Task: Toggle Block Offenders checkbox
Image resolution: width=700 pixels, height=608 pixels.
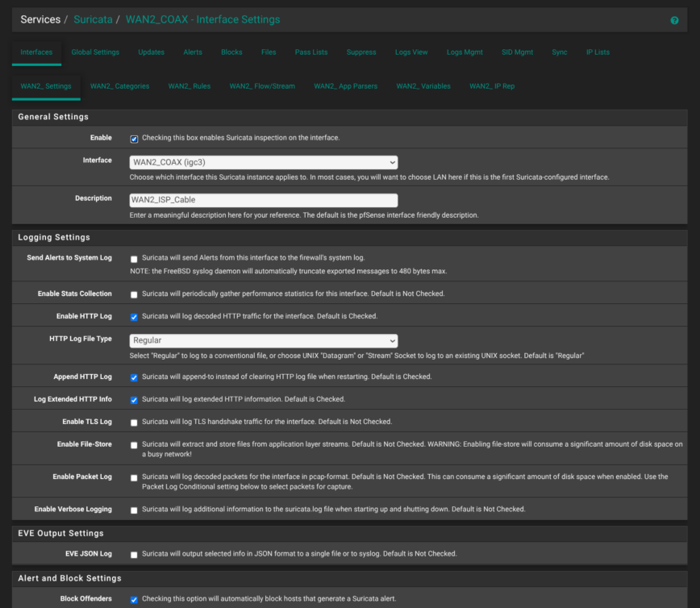Action: click(134, 599)
